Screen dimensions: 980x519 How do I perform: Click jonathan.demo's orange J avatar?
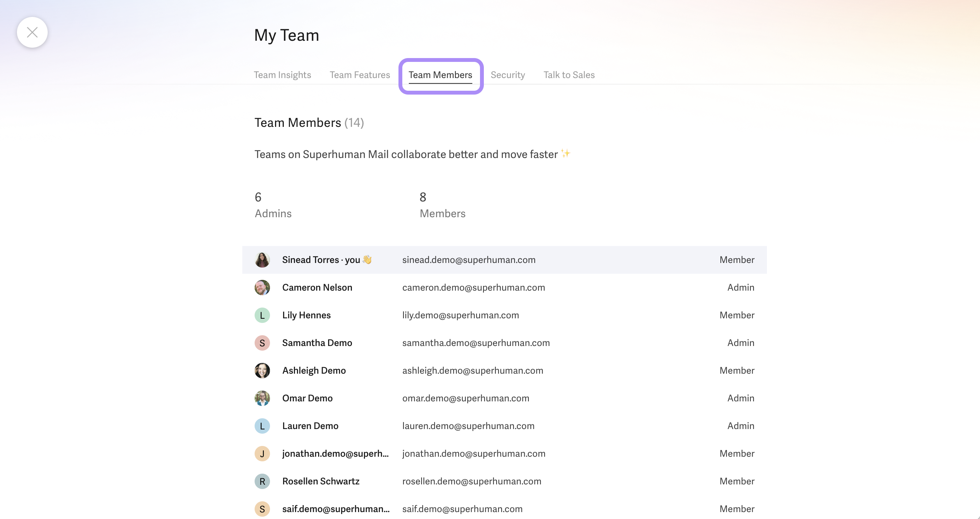coord(262,454)
